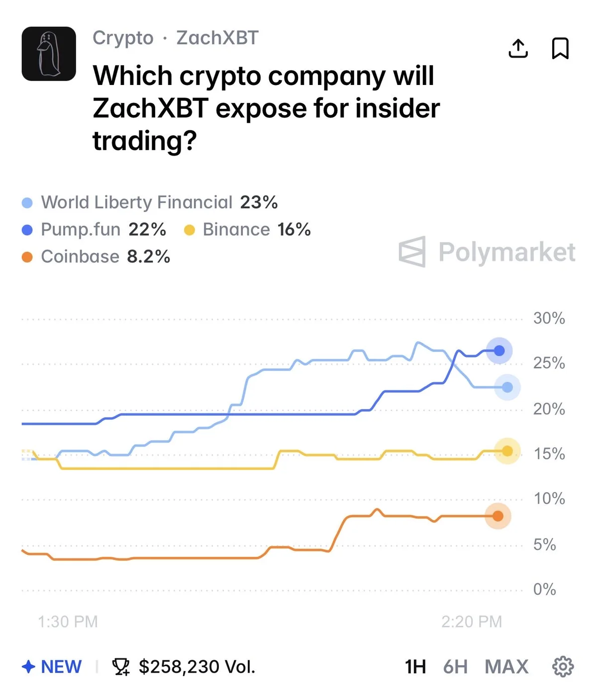Click the Polymarket logo watermark
Image resolution: width=597 pixels, height=700 pixels.
tap(487, 252)
